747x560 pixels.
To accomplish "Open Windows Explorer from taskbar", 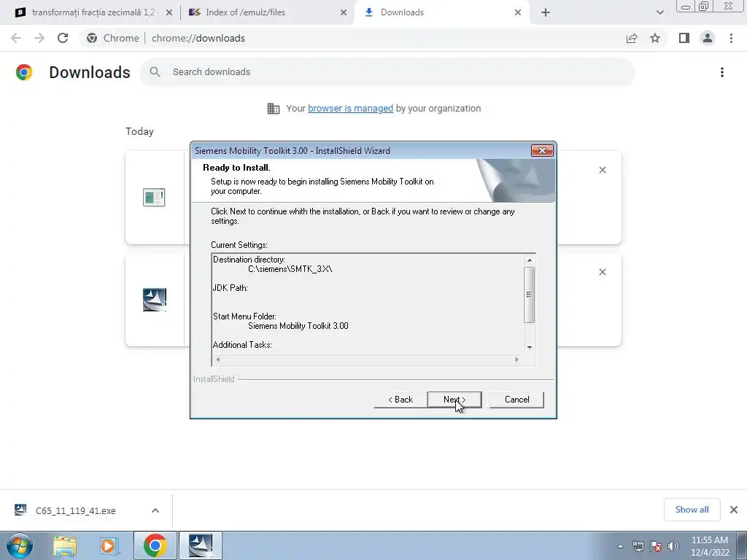I will click(65, 545).
